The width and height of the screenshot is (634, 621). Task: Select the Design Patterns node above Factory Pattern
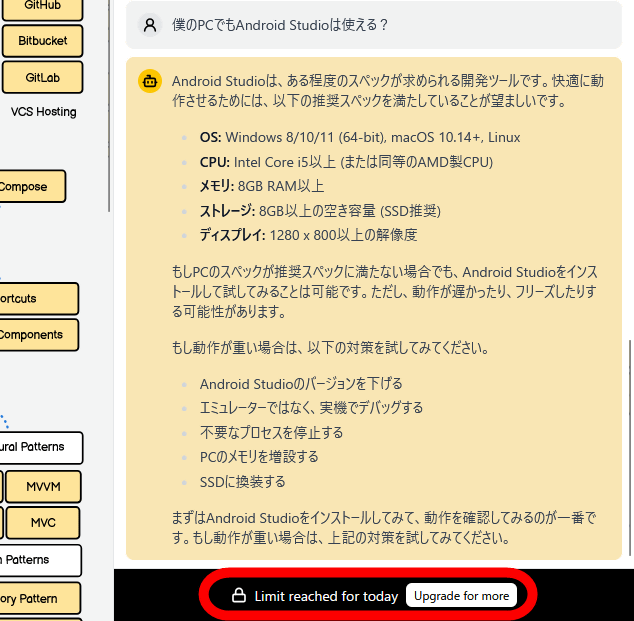point(40,560)
